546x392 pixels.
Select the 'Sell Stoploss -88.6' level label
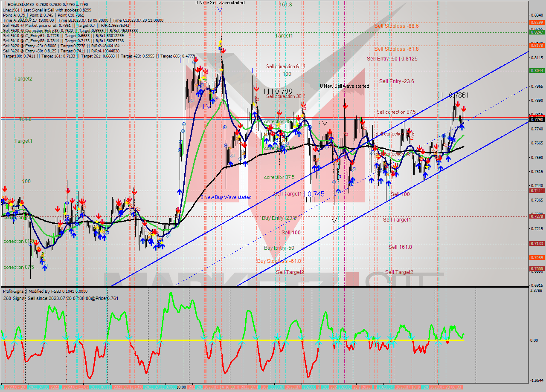coord(396,26)
